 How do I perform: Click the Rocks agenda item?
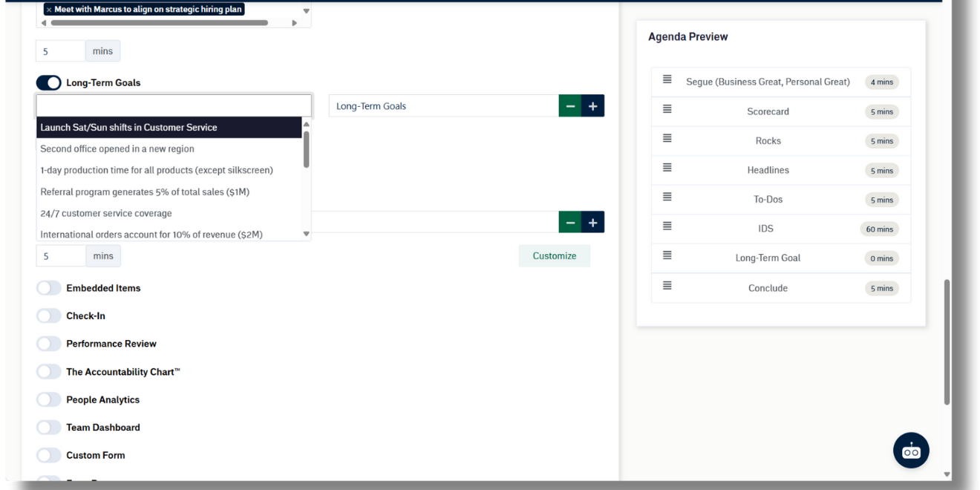click(768, 141)
